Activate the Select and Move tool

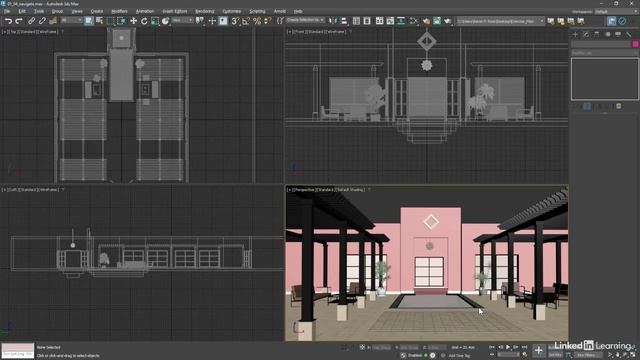pyautogui.click(x=133, y=21)
